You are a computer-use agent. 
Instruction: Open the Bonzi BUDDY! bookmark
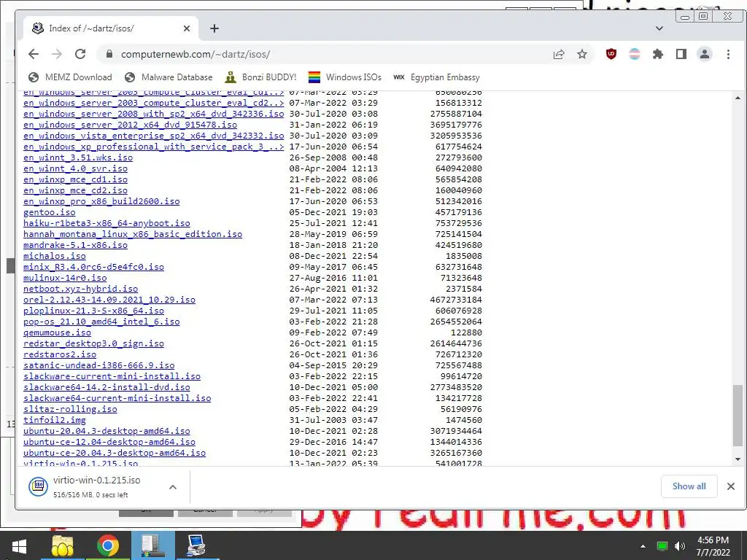[x=260, y=77]
